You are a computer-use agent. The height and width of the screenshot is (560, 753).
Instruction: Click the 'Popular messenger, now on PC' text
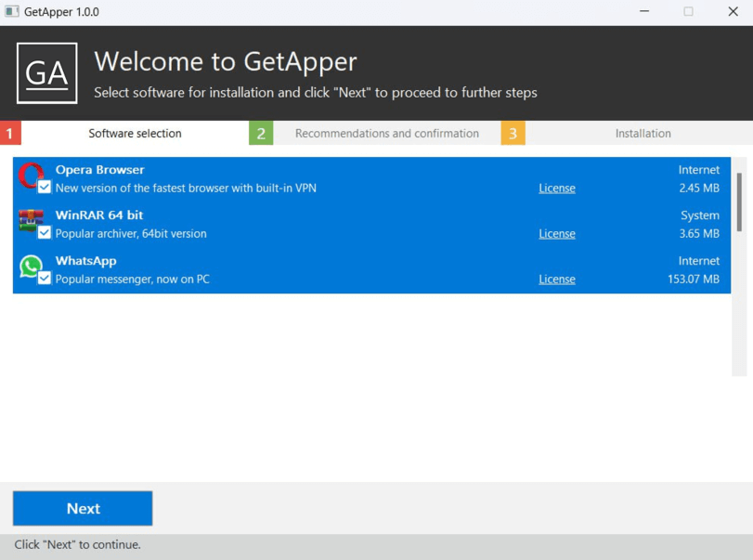tap(133, 280)
